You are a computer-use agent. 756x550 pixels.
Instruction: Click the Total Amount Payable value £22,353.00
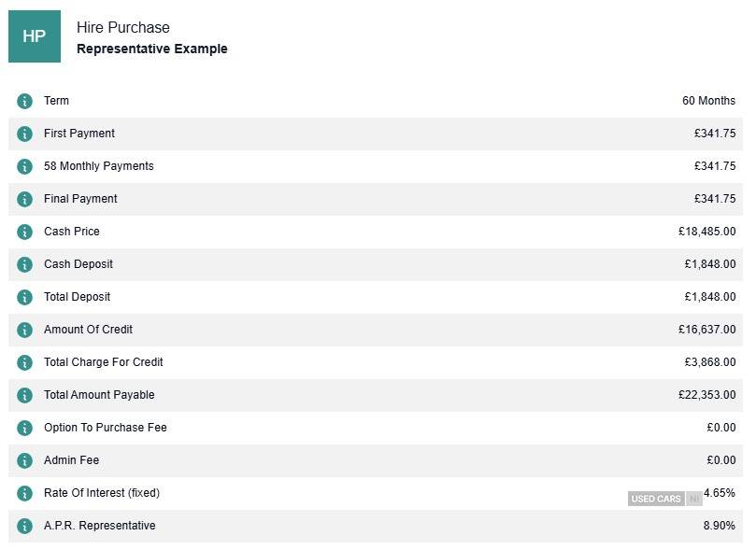click(706, 395)
